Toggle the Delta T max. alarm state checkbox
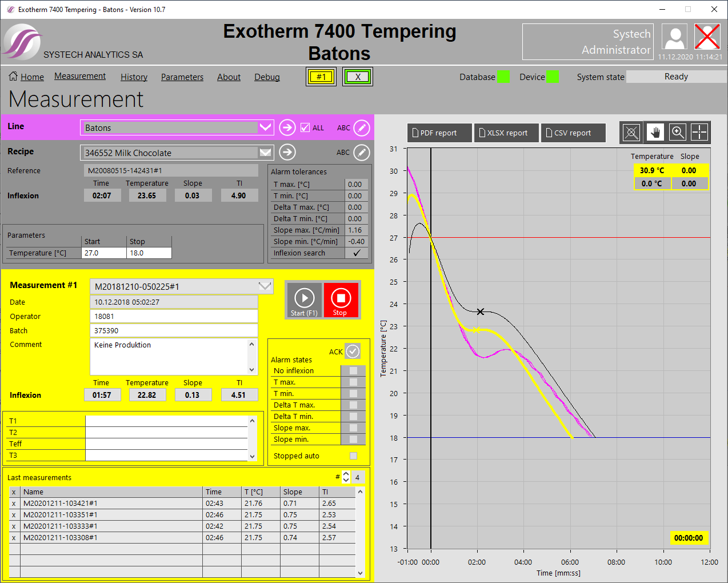This screenshot has height=583, width=728. click(x=353, y=405)
